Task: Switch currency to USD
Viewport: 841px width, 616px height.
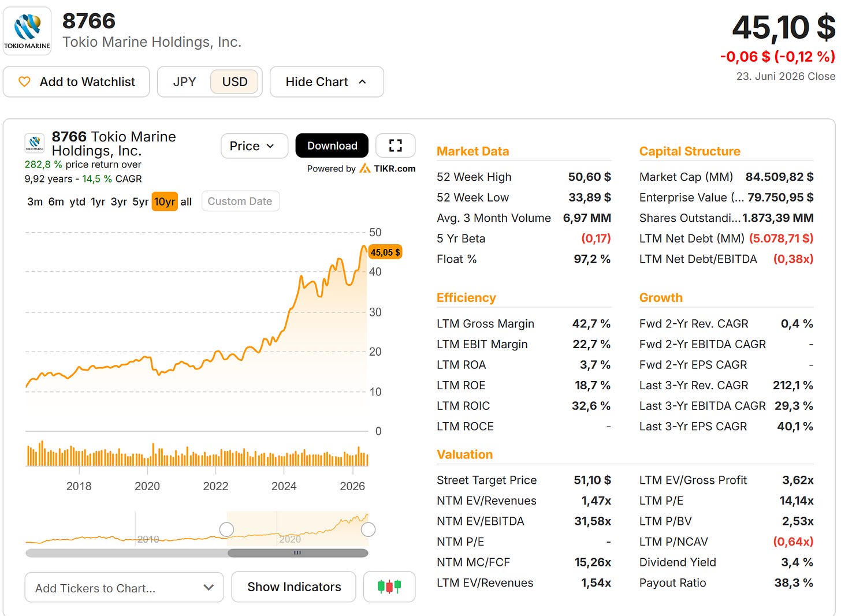Action: click(235, 82)
